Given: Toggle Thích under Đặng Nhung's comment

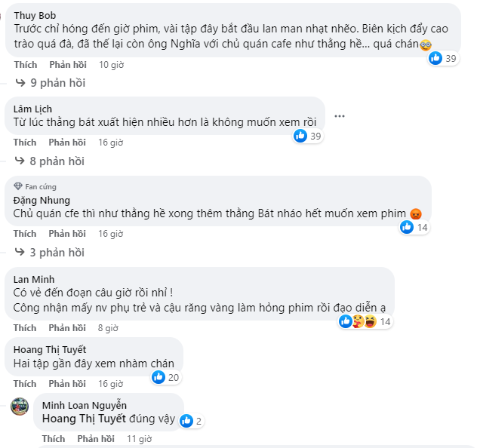Looking at the screenshot, I should click(x=25, y=233).
